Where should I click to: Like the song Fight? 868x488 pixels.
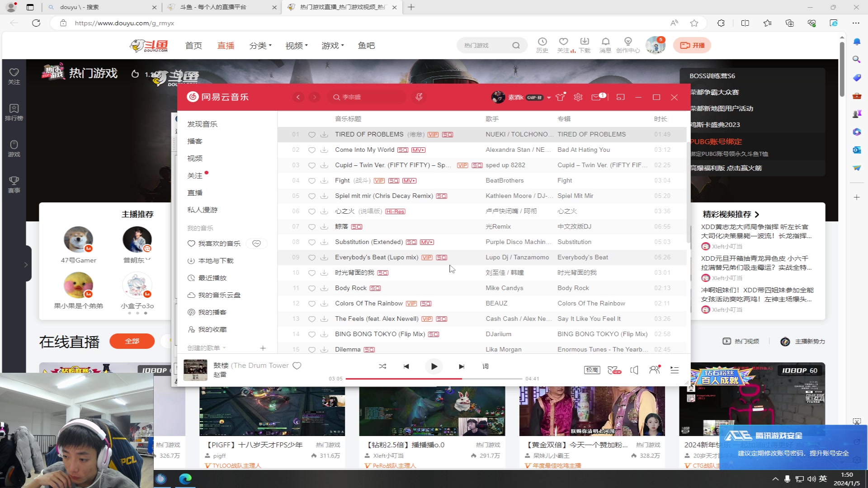tap(312, 181)
